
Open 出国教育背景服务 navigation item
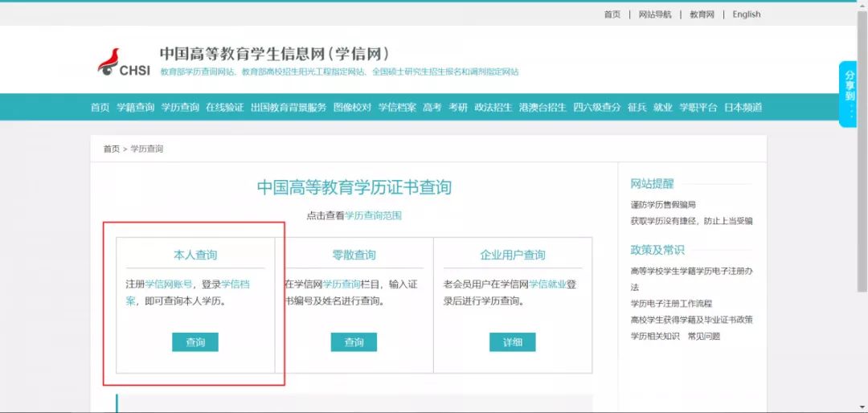click(289, 108)
